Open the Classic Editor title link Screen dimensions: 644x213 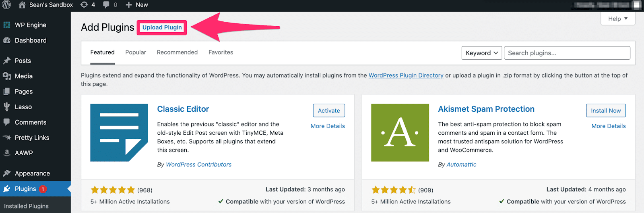(x=183, y=109)
